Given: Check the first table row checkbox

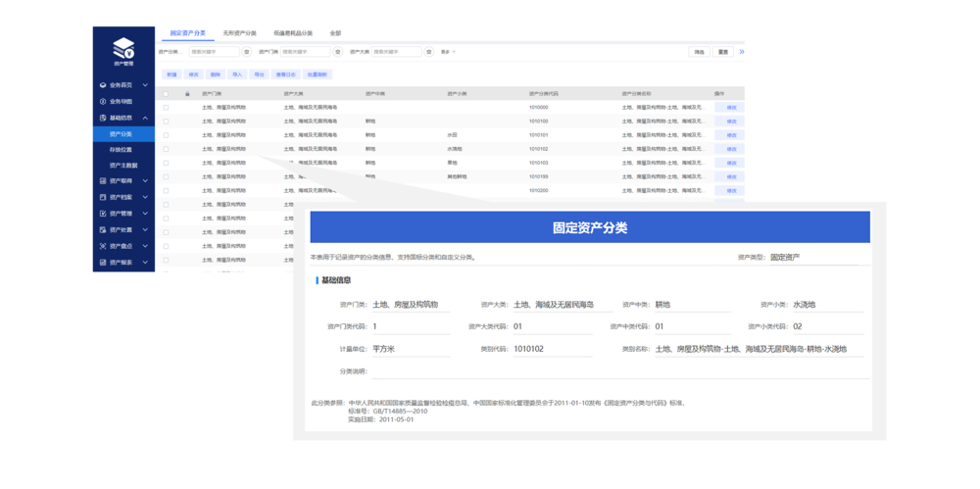Looking at the screenshot, I should (x=167, y=108).
